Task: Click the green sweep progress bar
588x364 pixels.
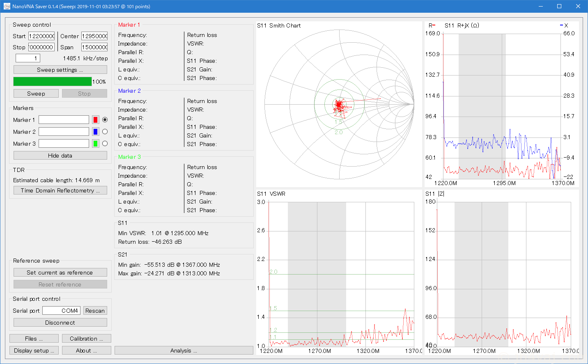Action: 53,82
